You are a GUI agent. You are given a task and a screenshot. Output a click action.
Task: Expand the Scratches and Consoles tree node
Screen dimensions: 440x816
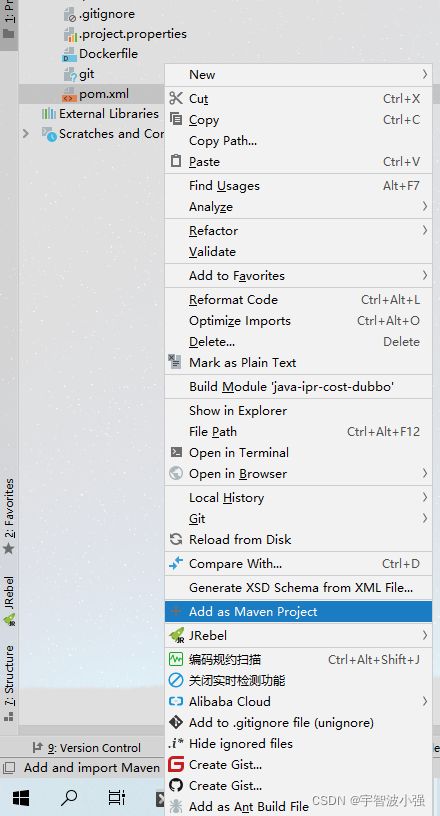click(26, 134)
